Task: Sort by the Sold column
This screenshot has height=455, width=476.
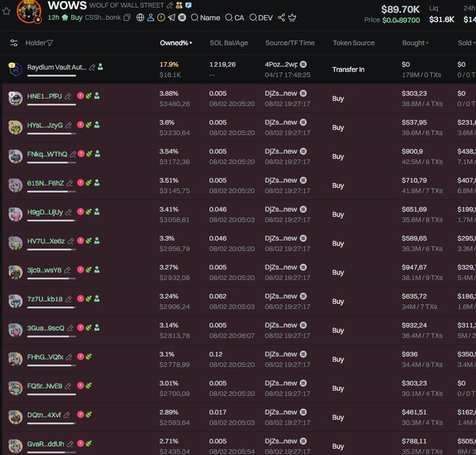Action: (467, 43)
